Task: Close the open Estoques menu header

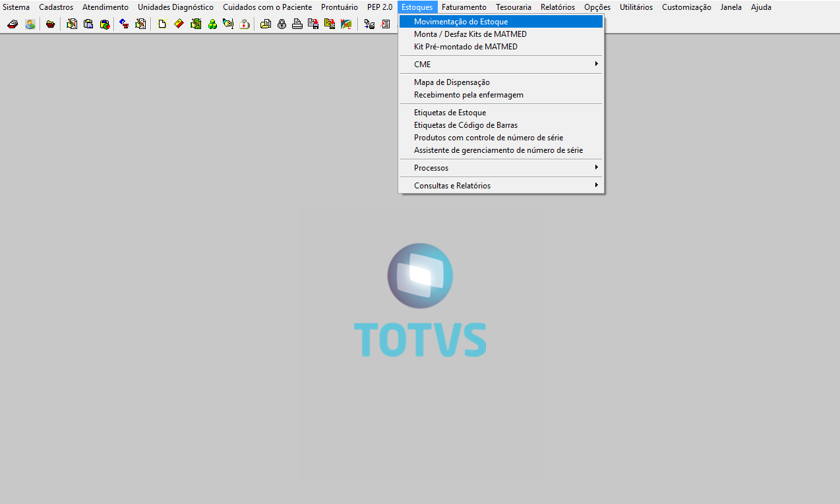Action: coord(417,7)
